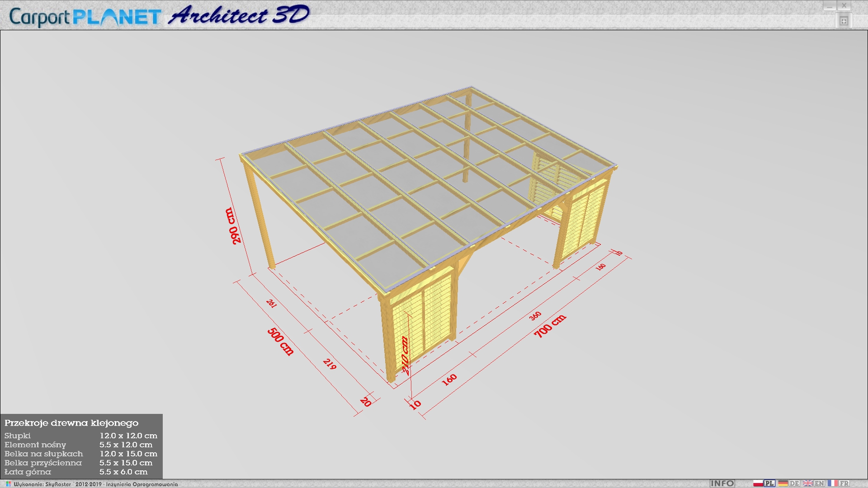Open the INFO panel in status bar
868x488 pixels.
pos(722,483)
